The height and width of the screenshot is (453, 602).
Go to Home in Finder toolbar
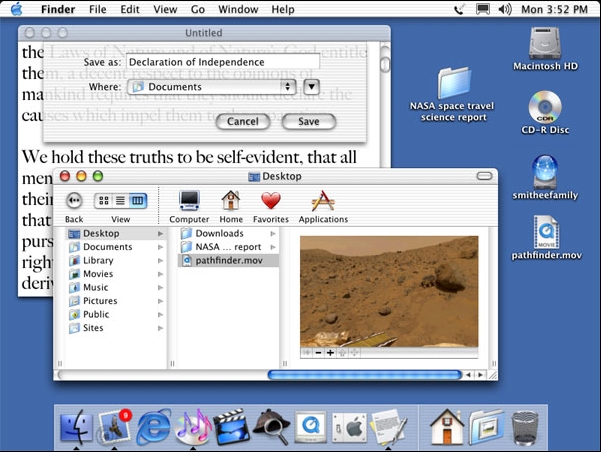click(x=231, y=207)
